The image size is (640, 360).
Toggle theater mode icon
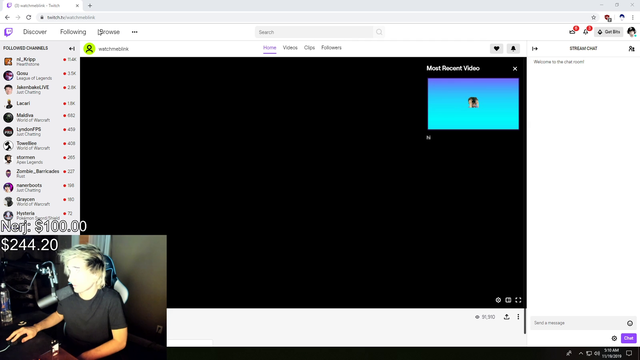pyautogui.click(x=508, y=300)
